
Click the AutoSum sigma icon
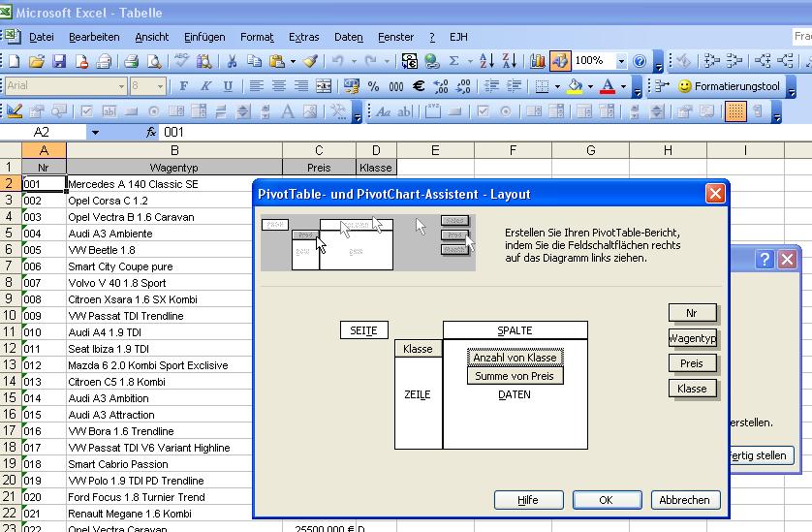[x=453, y=61]
